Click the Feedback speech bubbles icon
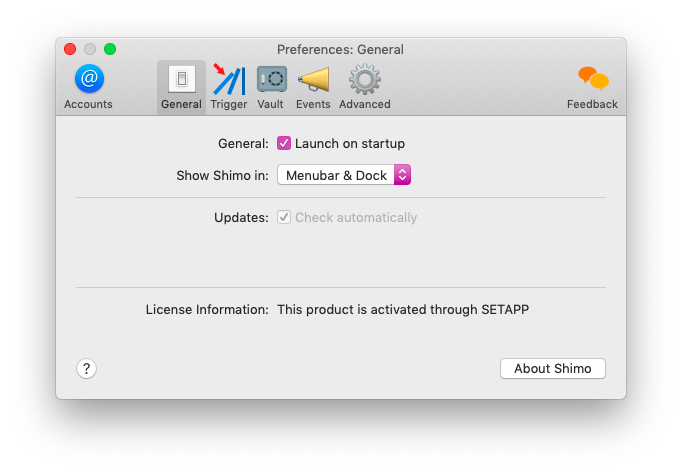This screenshot has width=682, height=473. (x=593, y=78)
